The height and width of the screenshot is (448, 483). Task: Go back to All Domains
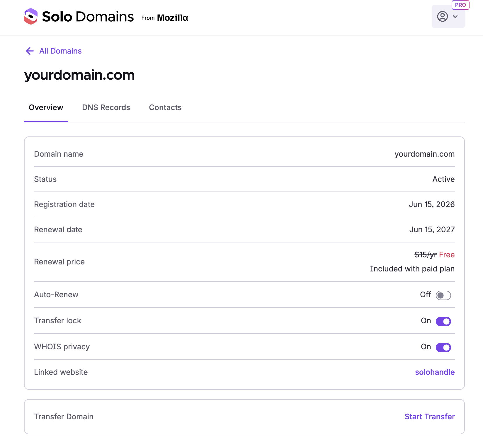tap(60, 51)
